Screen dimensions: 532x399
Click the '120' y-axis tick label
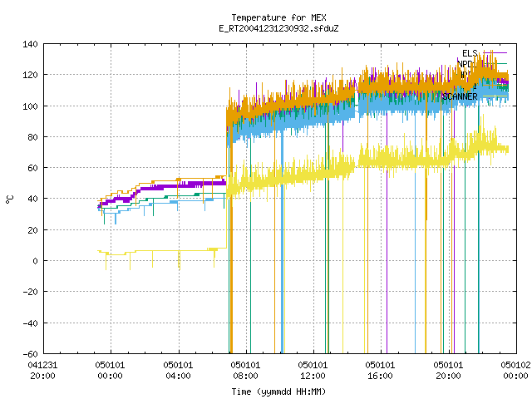pyautogui.click(x=30, y=75)
